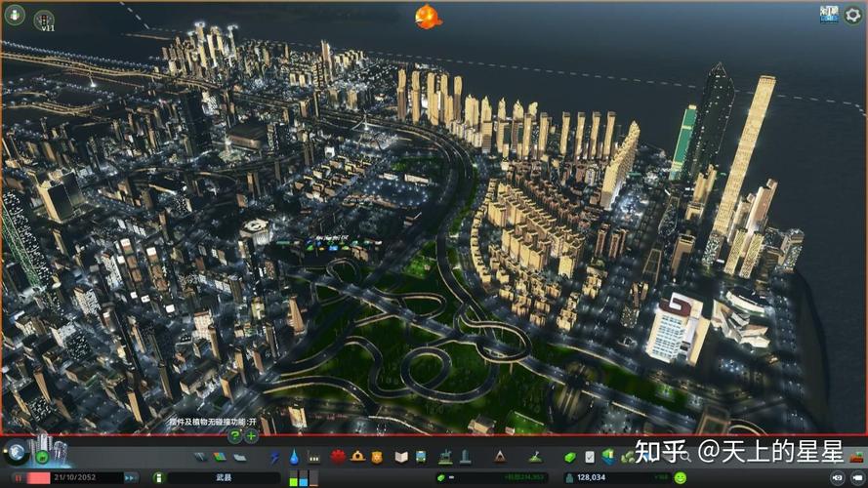Click the green plus button above toolbar

(x=251, y=436)
